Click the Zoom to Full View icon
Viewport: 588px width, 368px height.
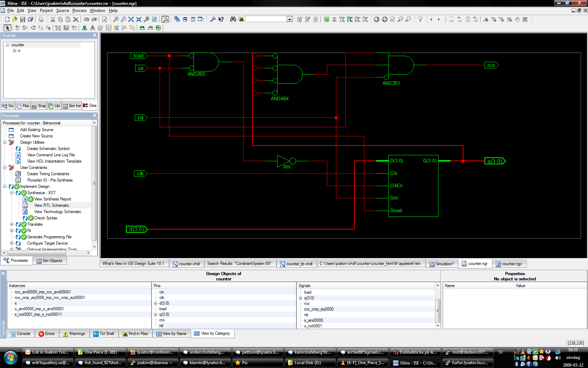click(131, 19)
